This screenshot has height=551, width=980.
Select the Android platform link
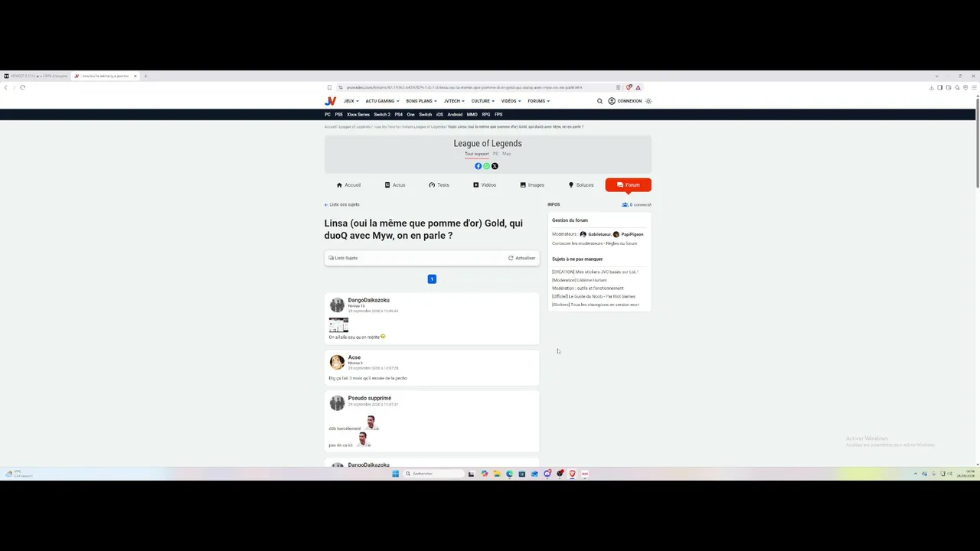coord(455,115)
